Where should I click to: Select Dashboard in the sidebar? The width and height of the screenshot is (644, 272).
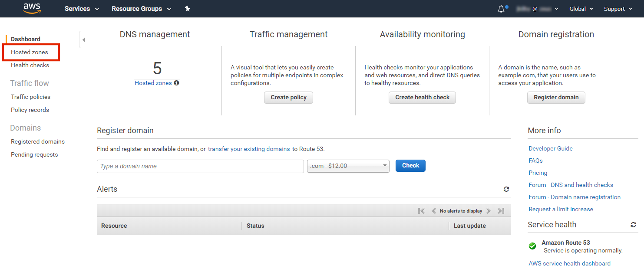tap(26, 39)
